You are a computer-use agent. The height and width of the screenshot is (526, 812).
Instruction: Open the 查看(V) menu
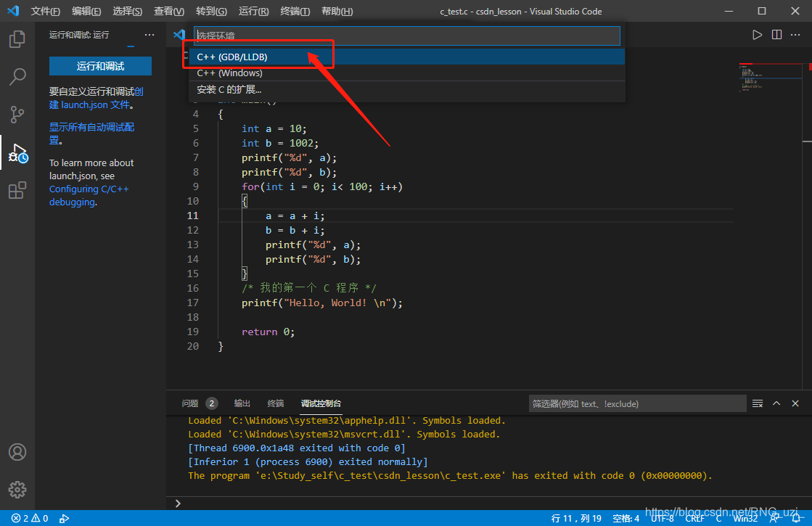point(169,11)
